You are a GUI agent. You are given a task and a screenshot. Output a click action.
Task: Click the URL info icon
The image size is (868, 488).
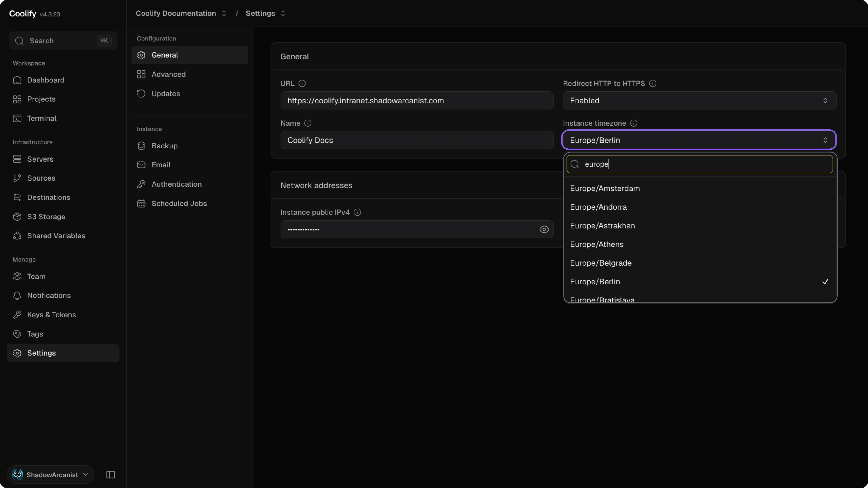(x=302, y=84)
